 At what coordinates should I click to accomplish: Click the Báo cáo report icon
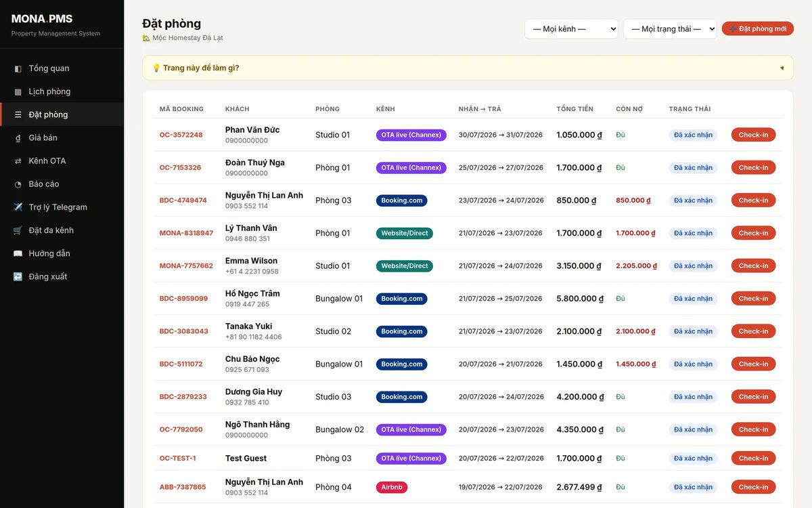tap(18, 184)
